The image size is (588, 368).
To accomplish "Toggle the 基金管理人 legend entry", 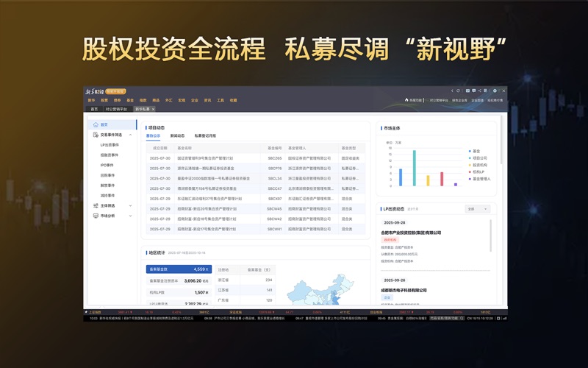I will click(x=479, y=179).
